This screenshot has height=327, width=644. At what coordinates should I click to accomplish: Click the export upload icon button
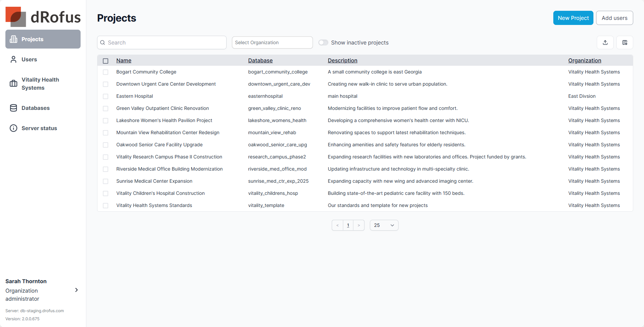coord(605,42)
